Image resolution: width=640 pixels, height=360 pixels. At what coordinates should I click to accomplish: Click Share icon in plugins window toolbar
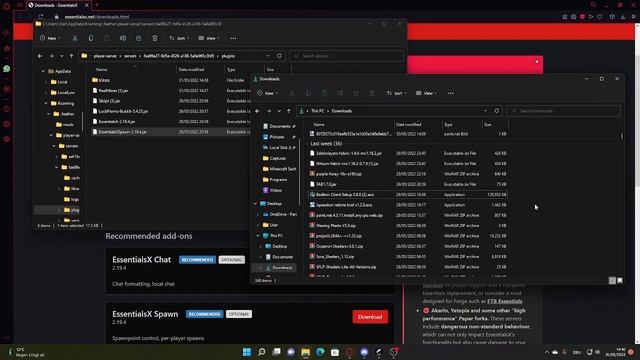(x=139, y=38)
